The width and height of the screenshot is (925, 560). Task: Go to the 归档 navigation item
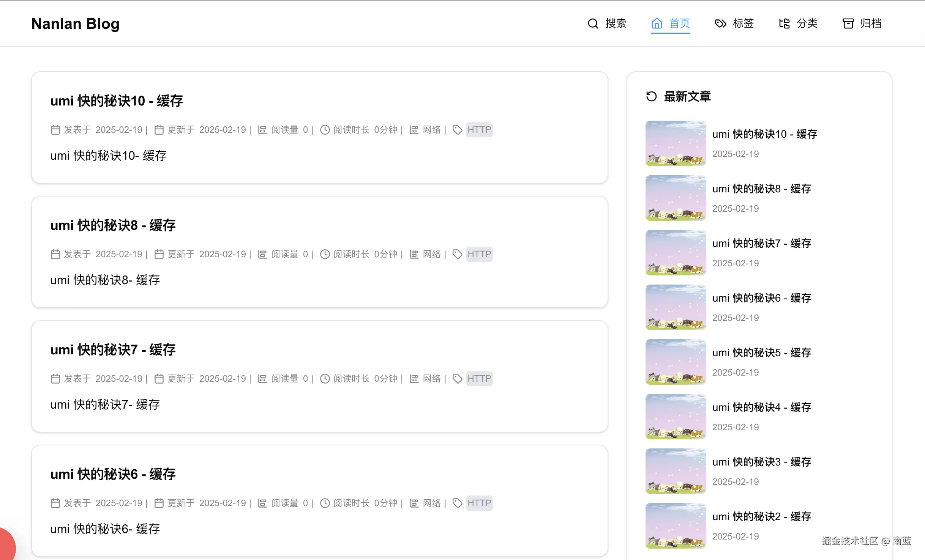871,24
